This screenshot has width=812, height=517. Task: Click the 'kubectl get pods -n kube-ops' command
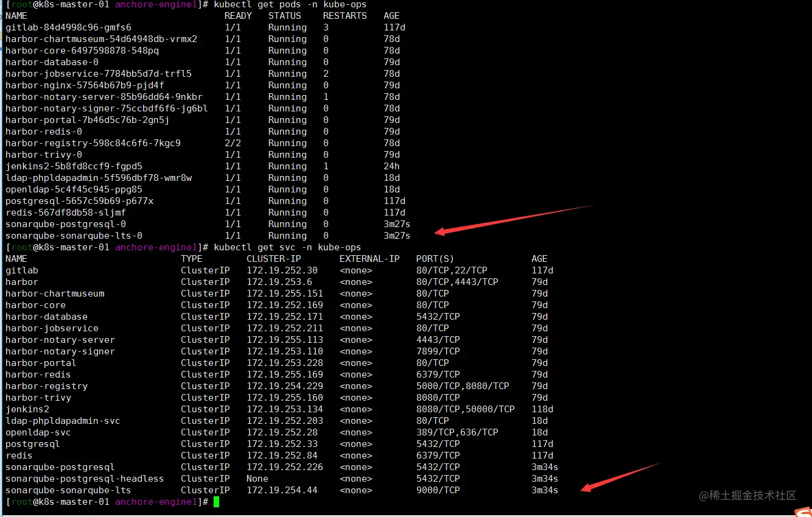(290, 5)
